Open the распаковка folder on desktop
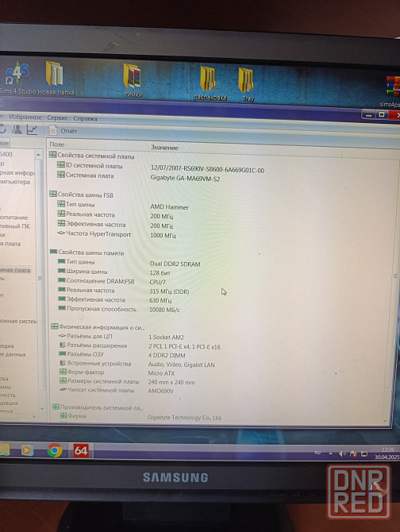The width and height of the screenshot is (400, 532). point(210,83)
